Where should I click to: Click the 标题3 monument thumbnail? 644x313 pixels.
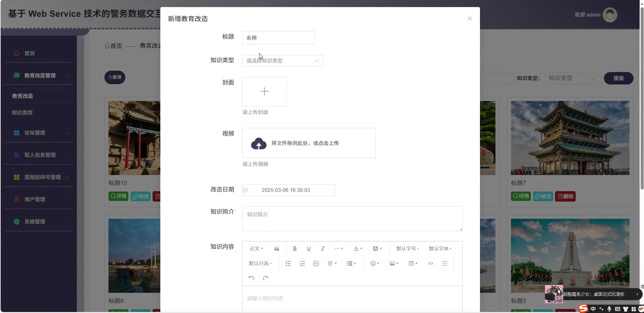coord(570,256)
